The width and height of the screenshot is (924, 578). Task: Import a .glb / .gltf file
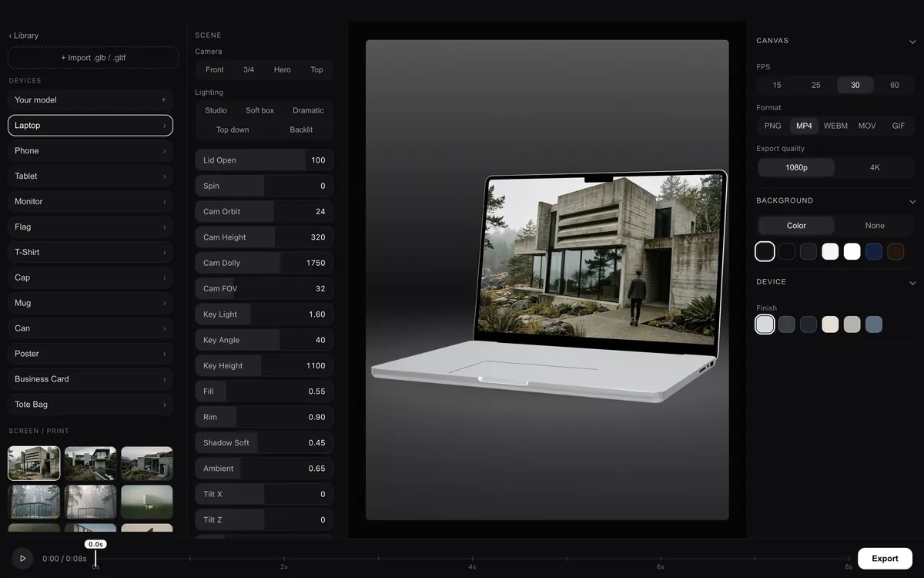93,58
